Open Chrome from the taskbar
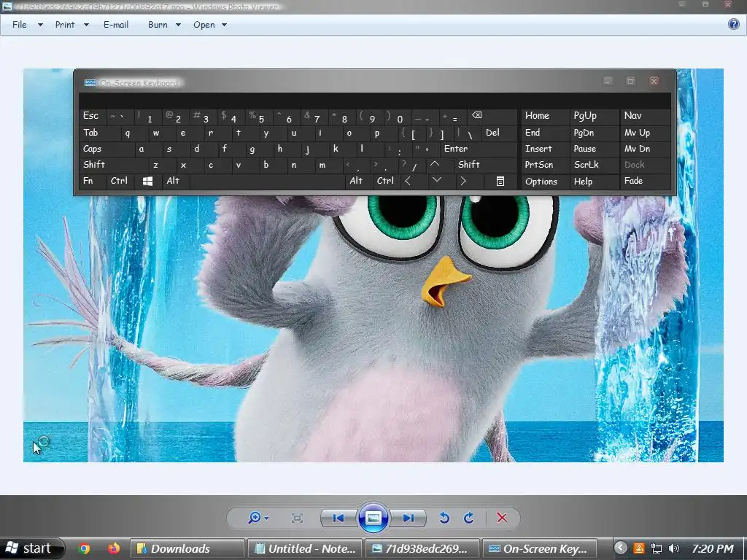The height and width of the screenshot is (560, 747). click(x=84, y=548)
